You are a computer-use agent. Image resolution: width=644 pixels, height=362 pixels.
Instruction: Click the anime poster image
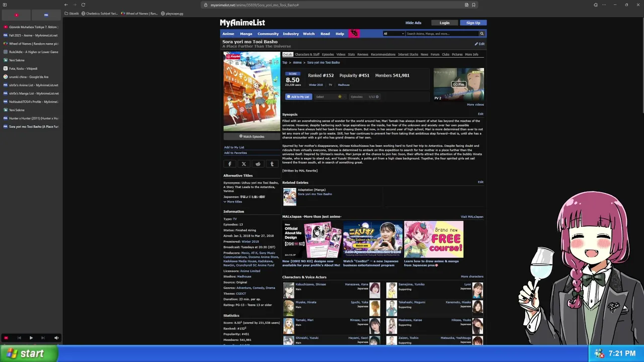[252, 92]
